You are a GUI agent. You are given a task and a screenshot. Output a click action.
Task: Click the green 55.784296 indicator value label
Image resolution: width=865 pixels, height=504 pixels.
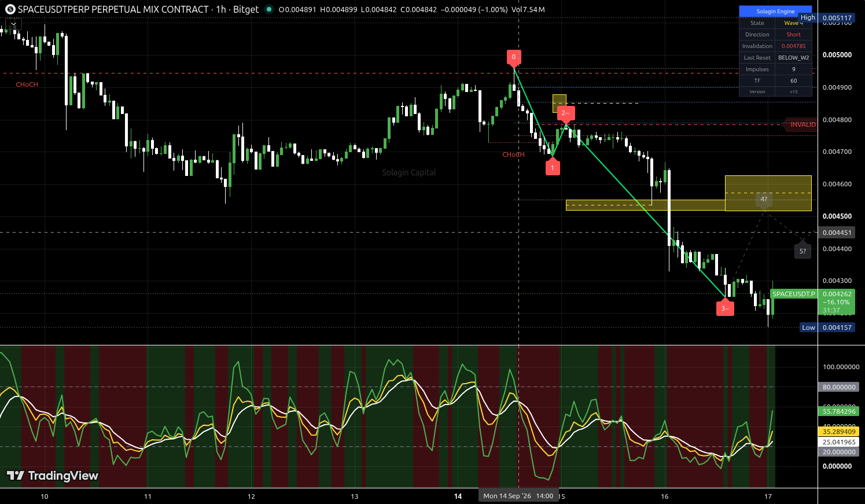[x=839, y=411]
